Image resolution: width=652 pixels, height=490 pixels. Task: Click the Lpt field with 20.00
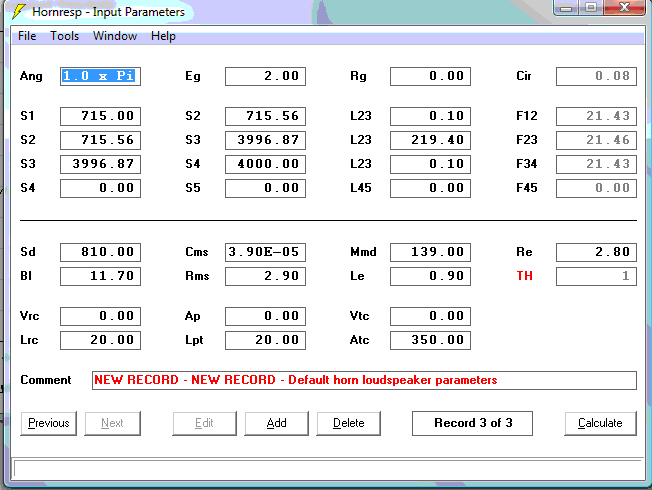point(265,341)
